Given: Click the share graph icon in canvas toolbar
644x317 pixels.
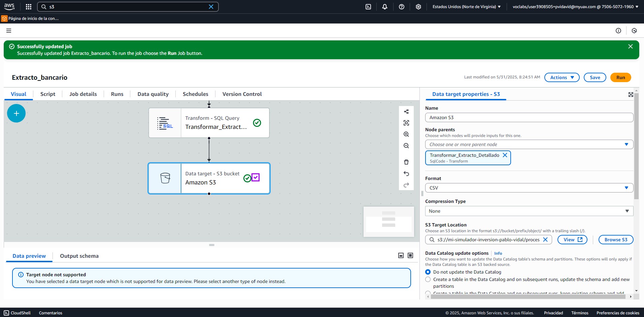Looking at the screenshot, I should coord(406,112).
